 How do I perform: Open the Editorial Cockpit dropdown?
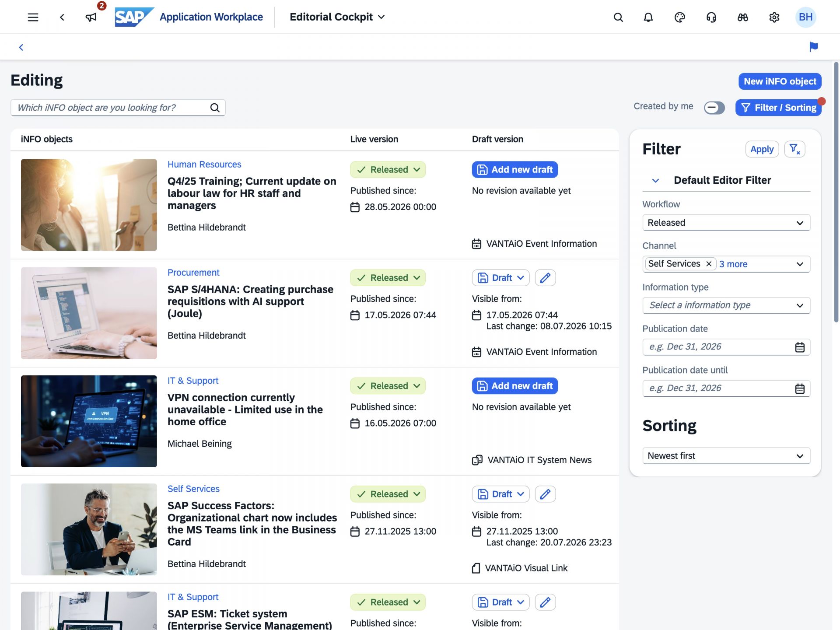point(337,17)
